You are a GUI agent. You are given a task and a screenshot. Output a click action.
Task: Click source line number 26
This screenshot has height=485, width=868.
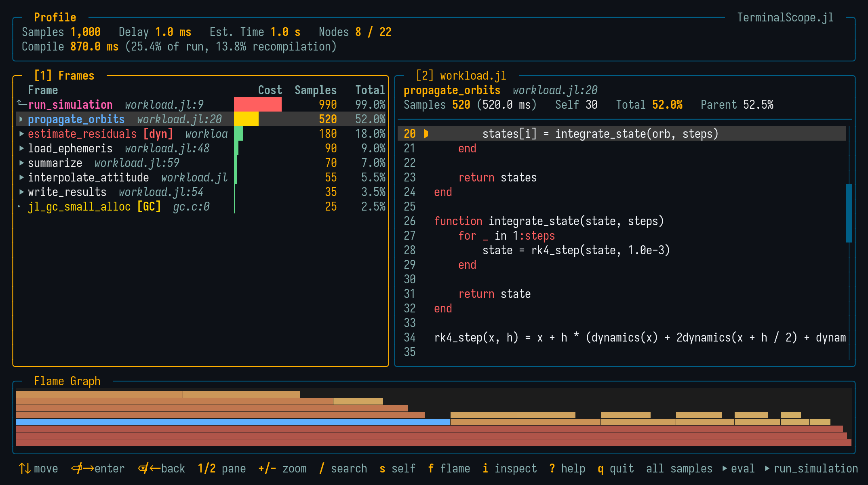(410, 221)
